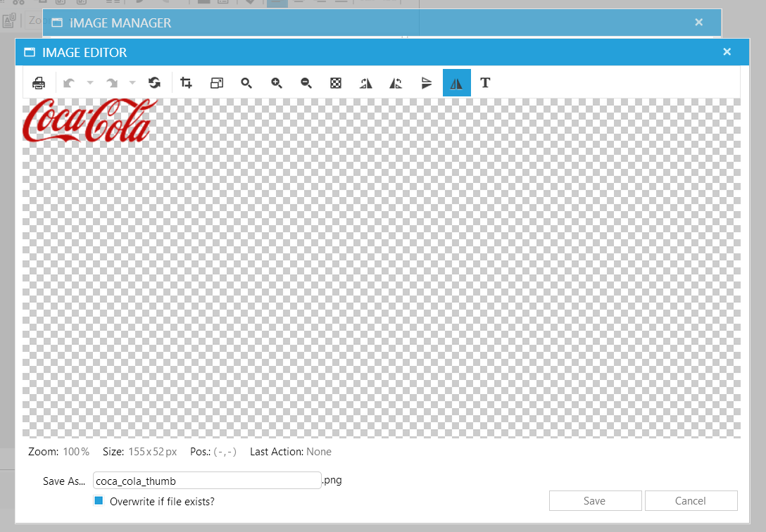Image resolution: width=766 pixels, height=532 pixels.
Task: Open the Redo history dropdown arrow
Action: click(x=132, y=83)
